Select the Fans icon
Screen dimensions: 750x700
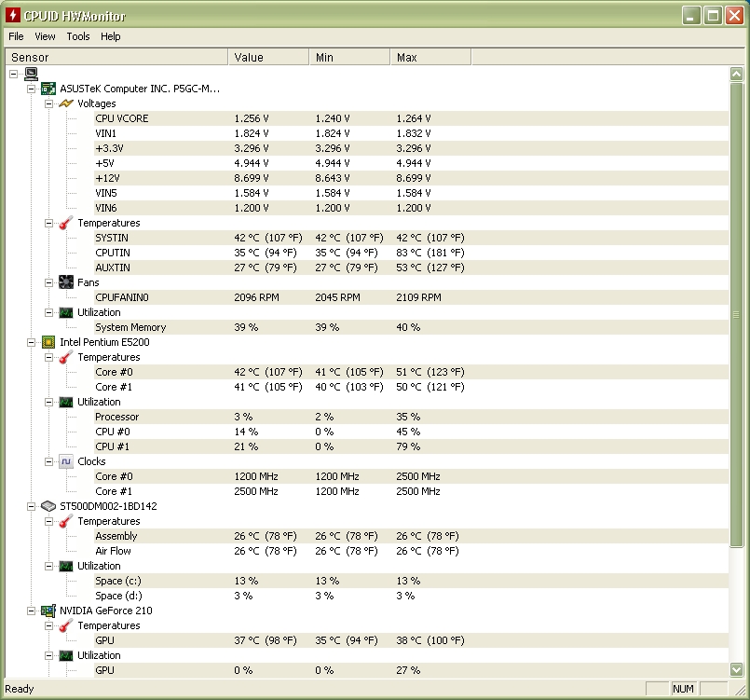[66, 282]
